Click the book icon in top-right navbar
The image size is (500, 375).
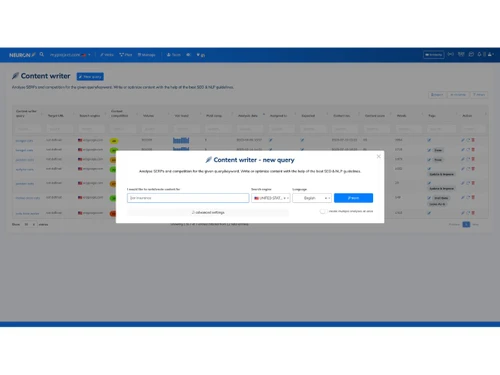[461, 54]
